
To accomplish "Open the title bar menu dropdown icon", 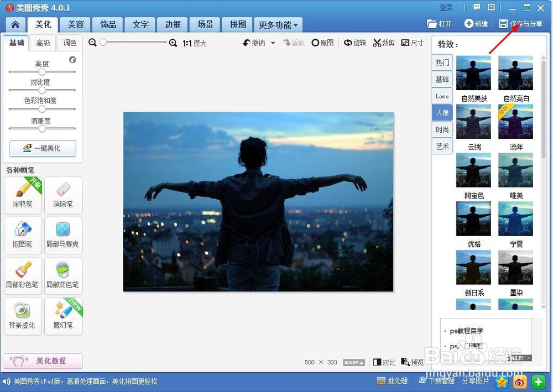I will 491,7.
